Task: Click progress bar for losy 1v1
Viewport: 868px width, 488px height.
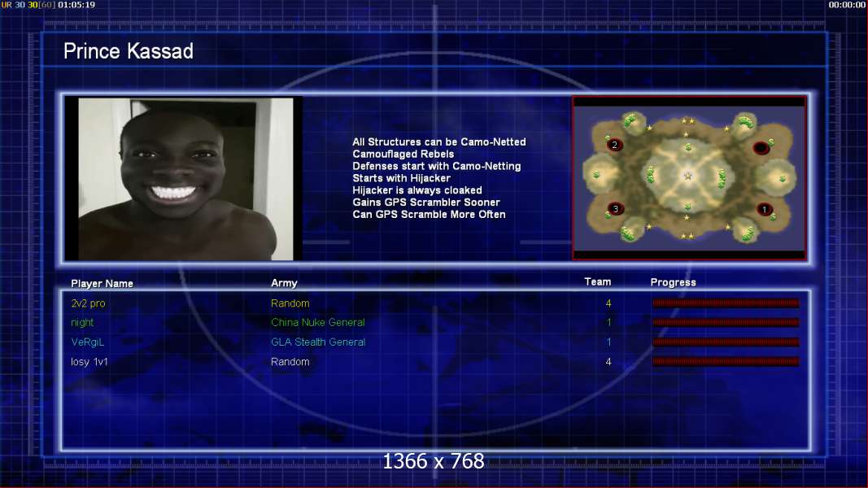Action: pos(726,361)
